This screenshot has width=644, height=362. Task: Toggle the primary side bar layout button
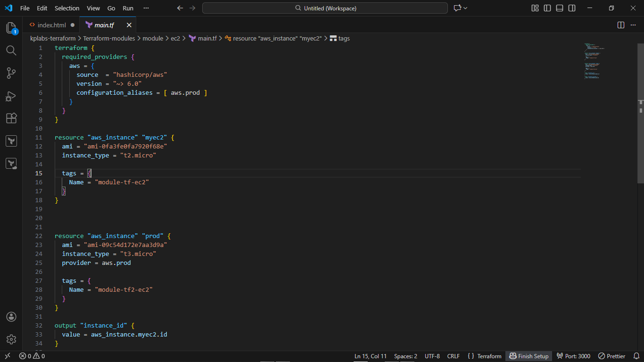pyautogui.click(x=547, y=8)
